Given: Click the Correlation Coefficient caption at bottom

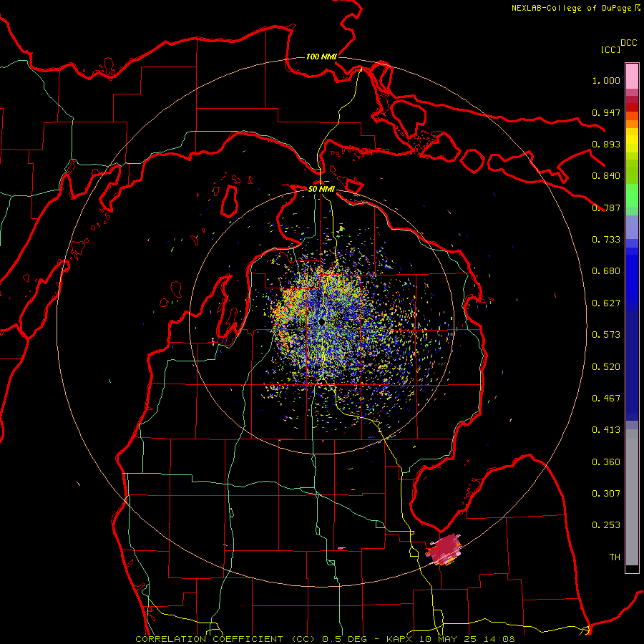Looking at the screenshot, I should coord(325,639).
